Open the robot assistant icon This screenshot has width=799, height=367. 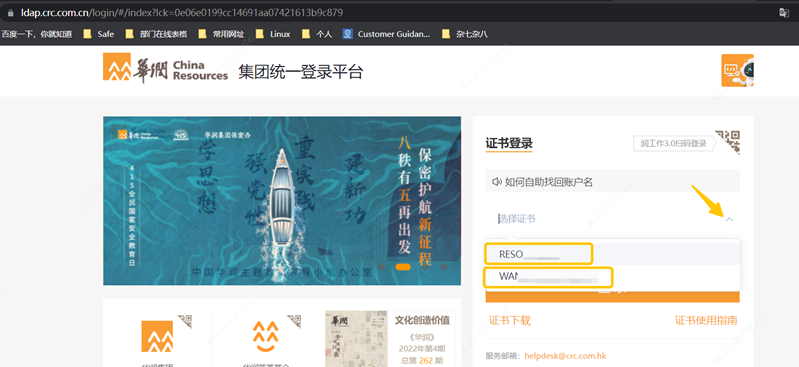click(x=737, y=70)
